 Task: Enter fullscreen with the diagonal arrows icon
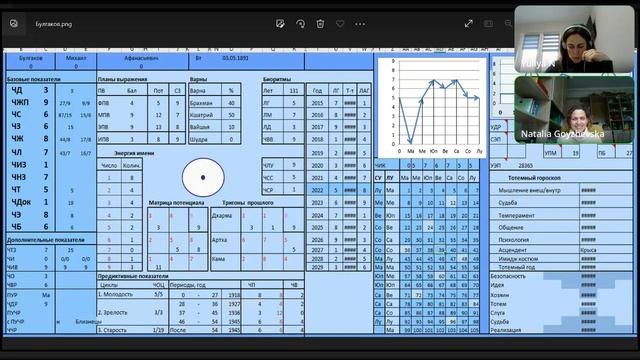[469, 24]
